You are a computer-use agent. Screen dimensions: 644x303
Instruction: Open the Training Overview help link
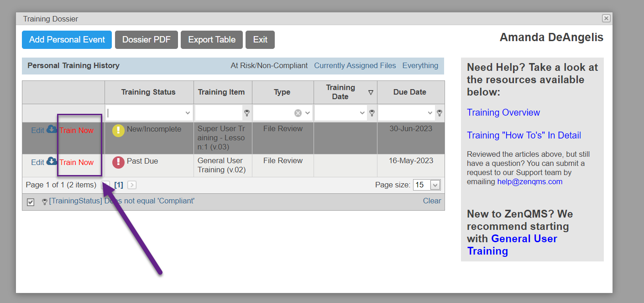[x=503, y=112]
